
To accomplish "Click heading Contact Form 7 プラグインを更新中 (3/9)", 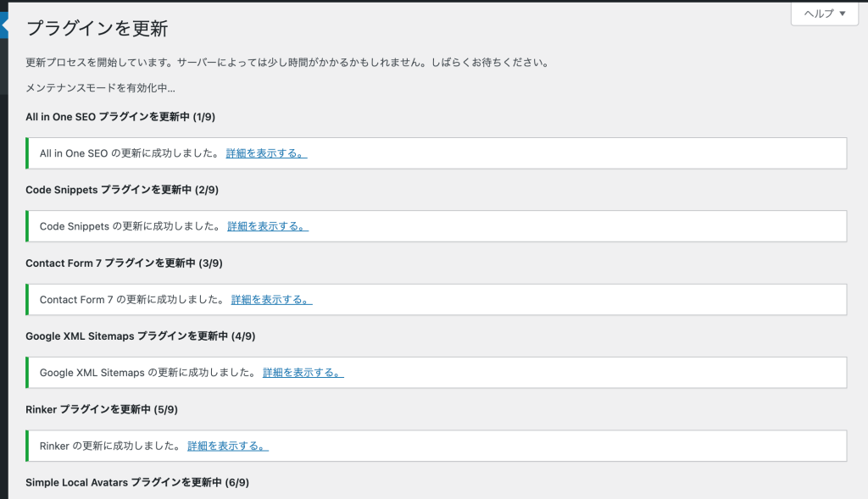I will (124, 263).
